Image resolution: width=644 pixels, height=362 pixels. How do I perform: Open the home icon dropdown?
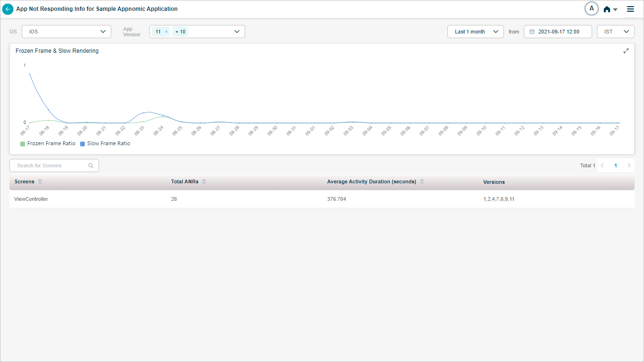tap(611, 9)
